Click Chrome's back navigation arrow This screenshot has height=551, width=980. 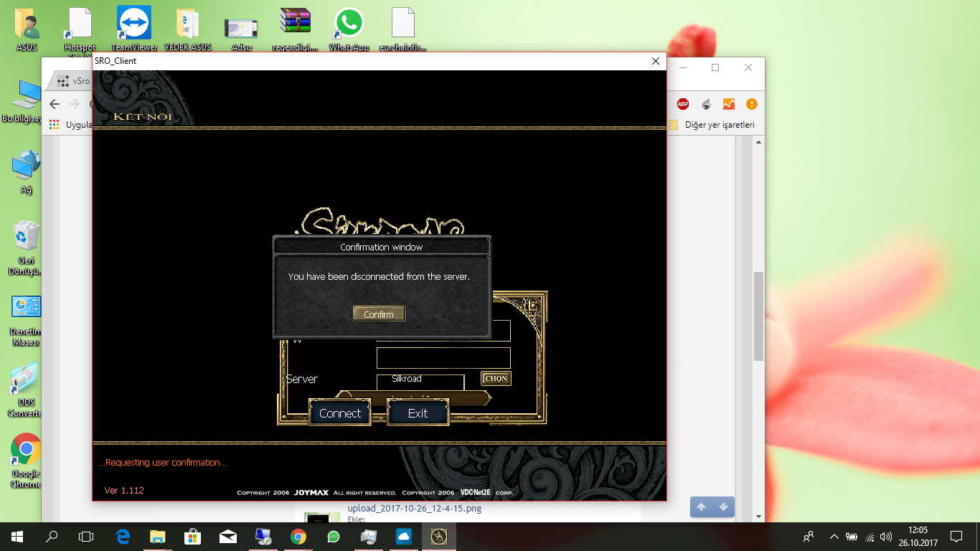point(55,104)
